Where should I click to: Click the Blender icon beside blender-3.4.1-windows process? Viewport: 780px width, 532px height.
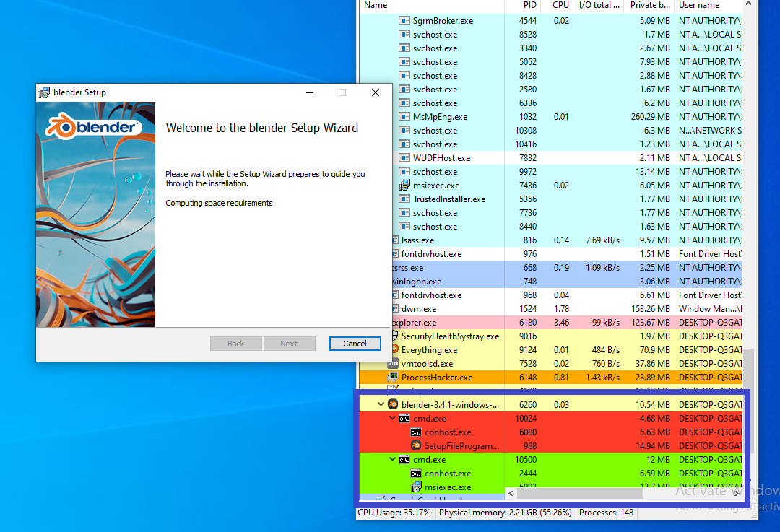(393, 404)
